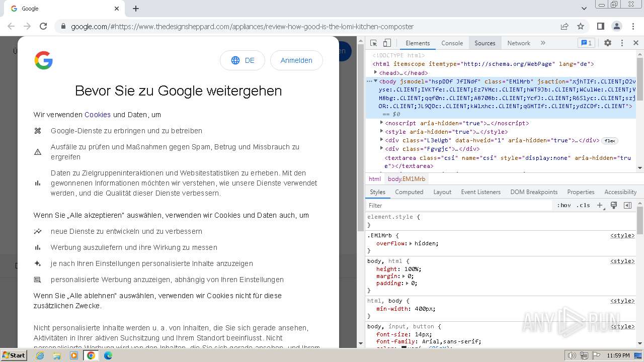Click the Anmelden sign-in button

[x=296, y=60]
